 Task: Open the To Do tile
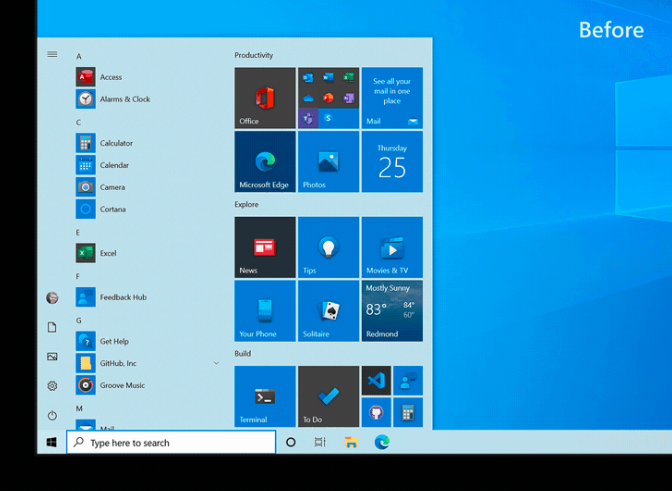328,396
